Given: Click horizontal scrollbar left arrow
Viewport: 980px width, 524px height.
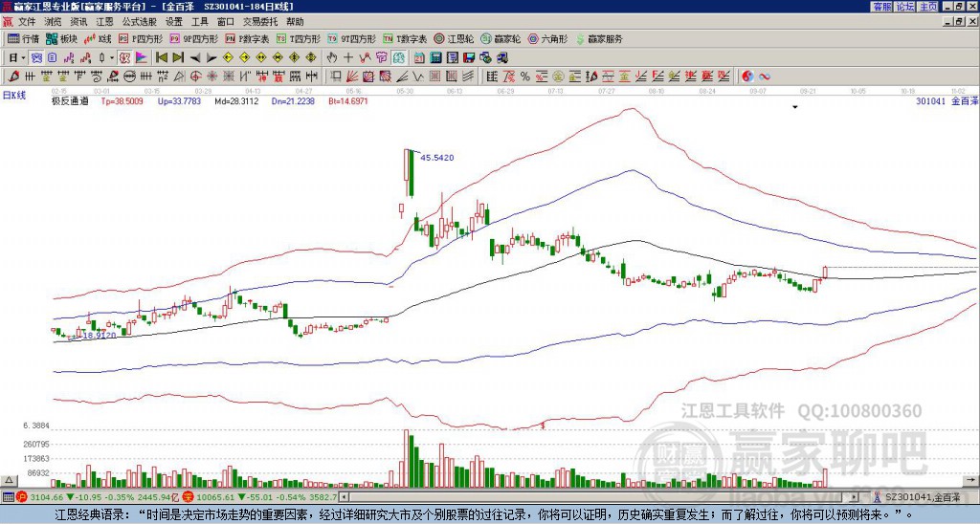Looking at the screenshot, I should 344,497.
